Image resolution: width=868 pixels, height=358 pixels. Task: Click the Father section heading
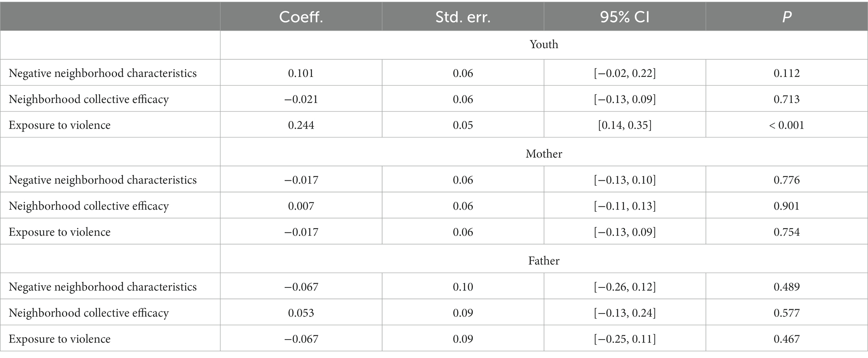coord(544,261)
